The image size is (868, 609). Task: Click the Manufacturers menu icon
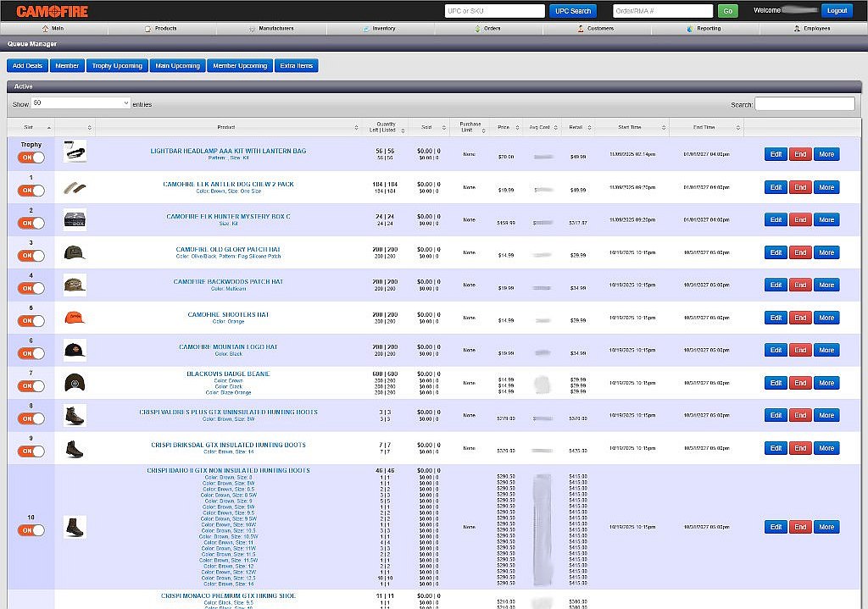pyautogui.click(x=252, y=29)
